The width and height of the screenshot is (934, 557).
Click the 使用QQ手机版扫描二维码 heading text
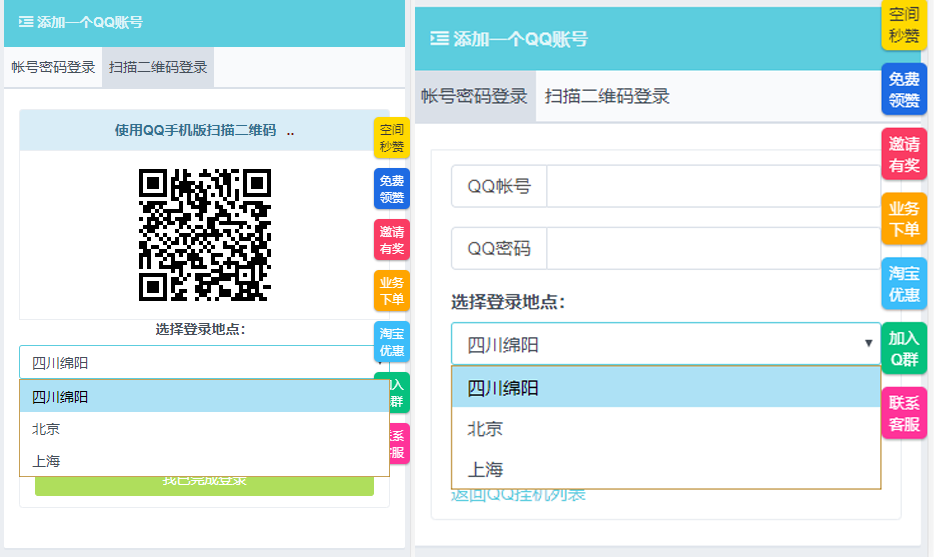click(x=195, y=130)
